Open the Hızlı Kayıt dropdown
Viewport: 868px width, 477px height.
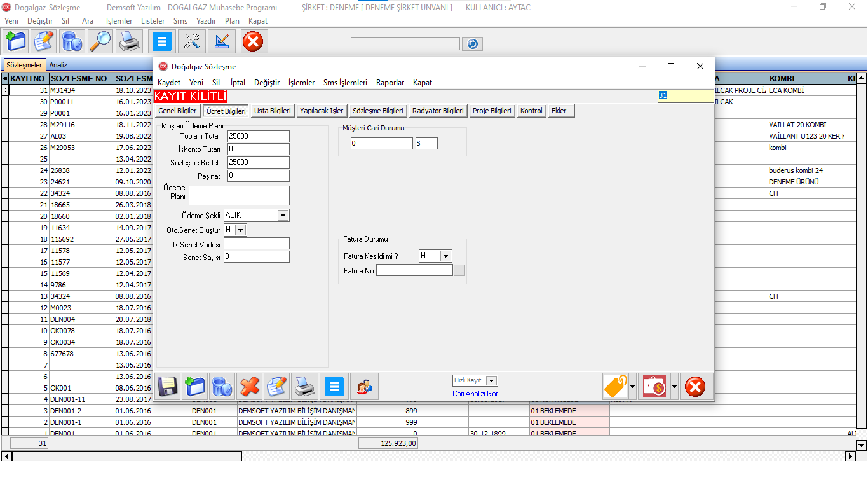coord(491,380)
